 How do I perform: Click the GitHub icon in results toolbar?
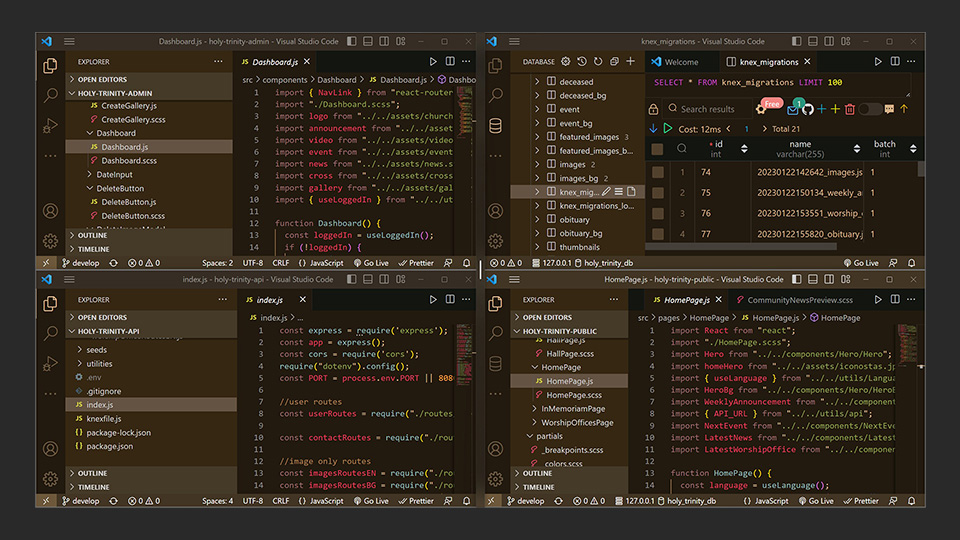click(808, 110)
